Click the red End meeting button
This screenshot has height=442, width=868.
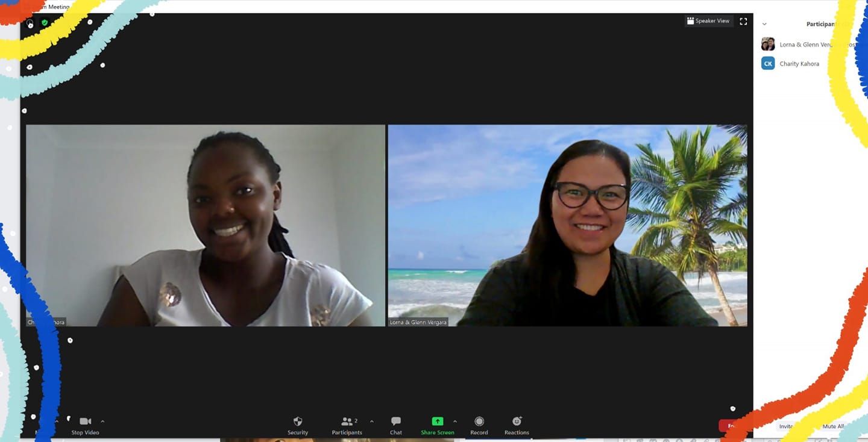[730, 426]
